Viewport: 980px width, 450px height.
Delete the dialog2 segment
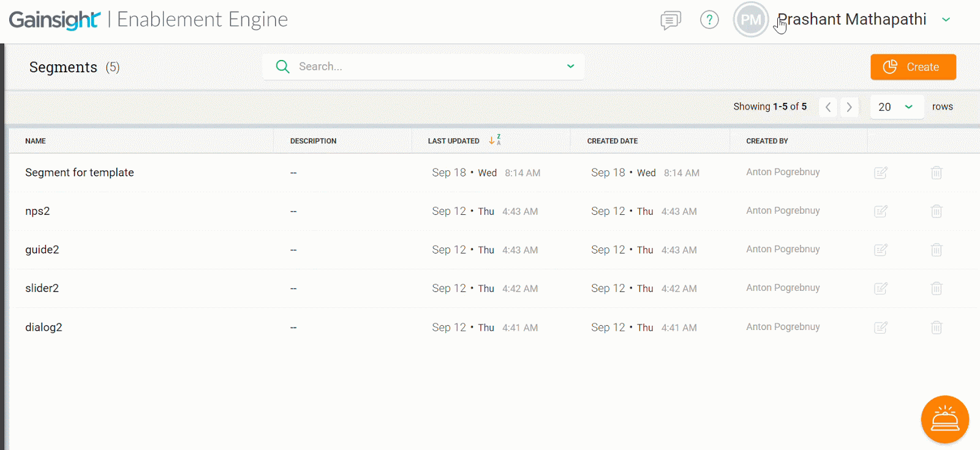coord(937,328)
